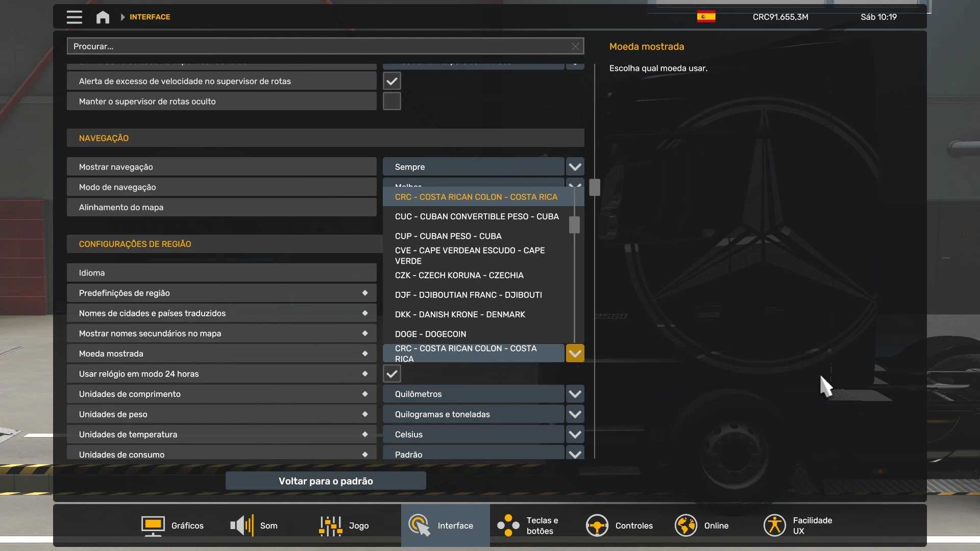This screenshot has width=980, height=551.
Task: Select DKK - Danish Krone option
Action: pyautogui.click(x=460, y=314)
